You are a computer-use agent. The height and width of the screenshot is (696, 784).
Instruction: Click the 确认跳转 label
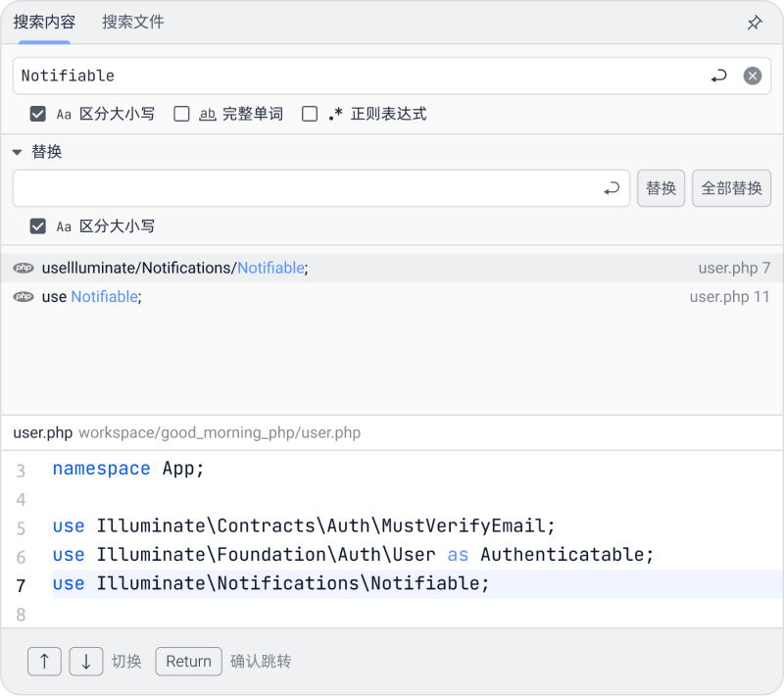point(261,662)
